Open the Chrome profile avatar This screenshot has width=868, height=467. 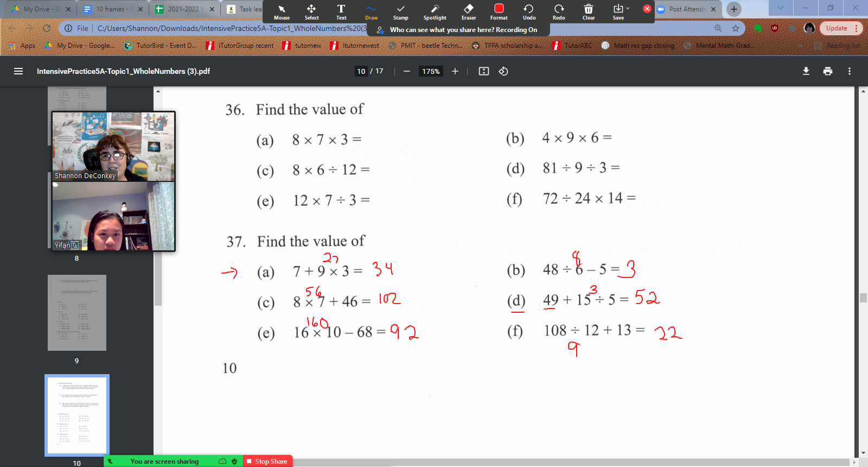pyautogui.click(x=809, y=28)
